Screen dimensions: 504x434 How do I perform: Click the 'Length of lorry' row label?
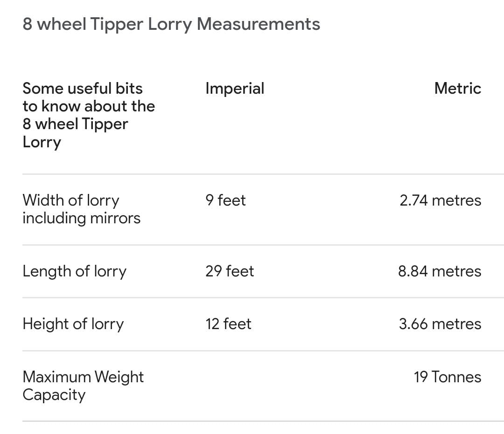point(74,271)
